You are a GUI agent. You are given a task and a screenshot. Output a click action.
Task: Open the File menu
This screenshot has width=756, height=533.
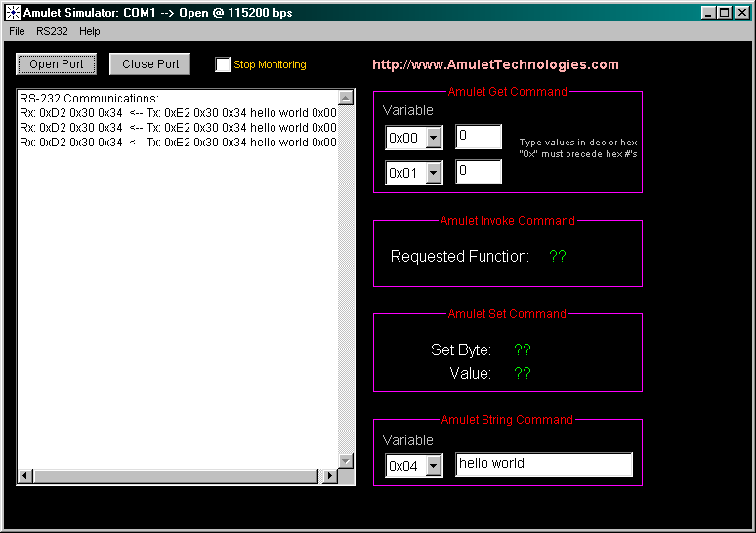17,31
